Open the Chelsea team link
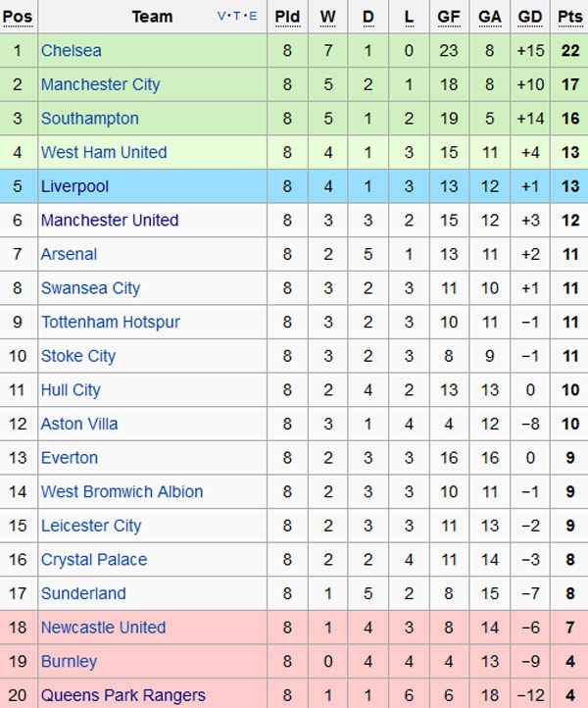The image size is (588, 708). click(71, 50)
